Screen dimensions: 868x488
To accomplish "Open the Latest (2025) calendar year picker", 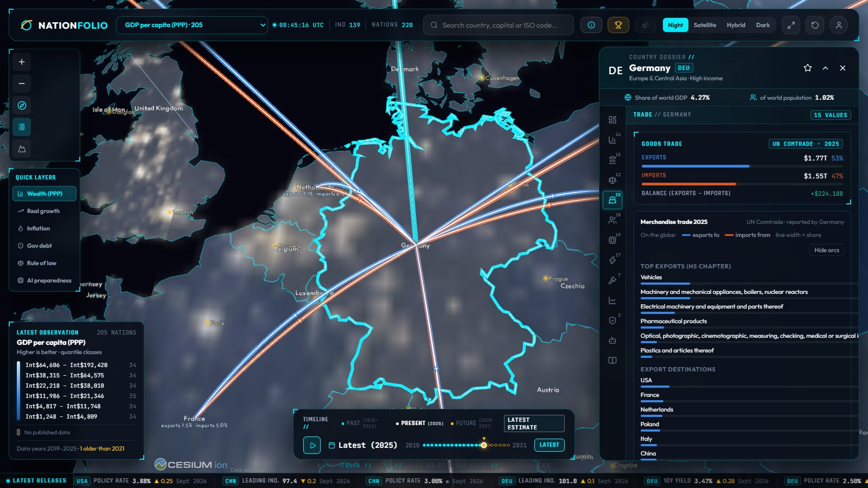I will [362, 445].
